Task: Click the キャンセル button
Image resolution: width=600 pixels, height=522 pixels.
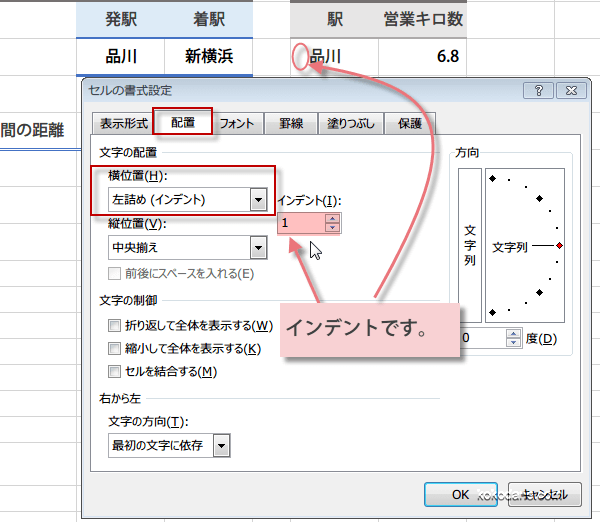Action: click(545, 494)
